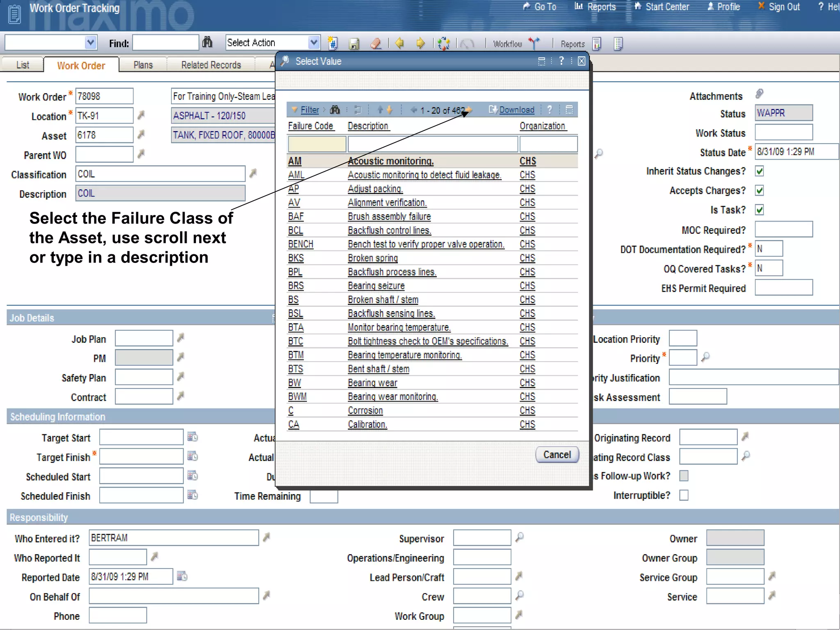Sort the list by the Organization column header
Image resolution: width=840 pixels, height=630 pixels.
pos(542,126)
